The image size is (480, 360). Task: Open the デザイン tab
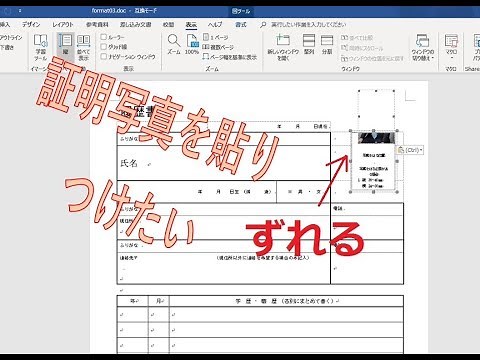pos(31,24)
